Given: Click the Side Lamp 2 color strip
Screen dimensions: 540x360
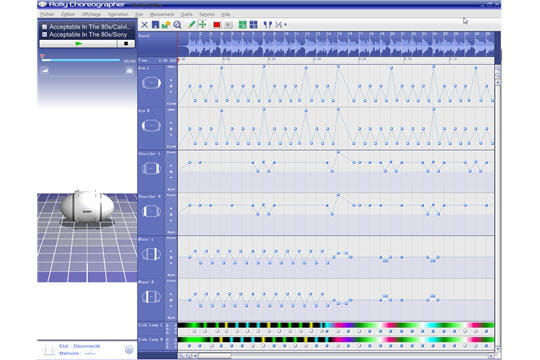Looking at the screenshot, I should (x=336, y=340).
